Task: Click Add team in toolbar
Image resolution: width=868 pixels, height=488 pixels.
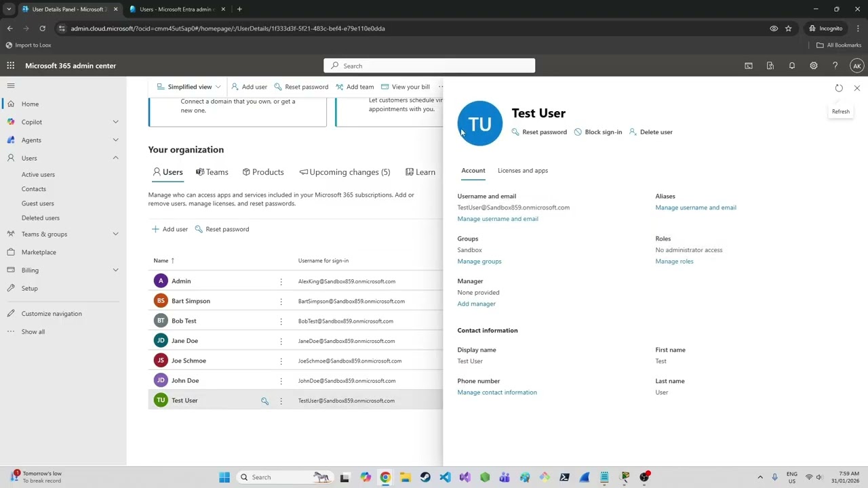Action: pos(355,87)
